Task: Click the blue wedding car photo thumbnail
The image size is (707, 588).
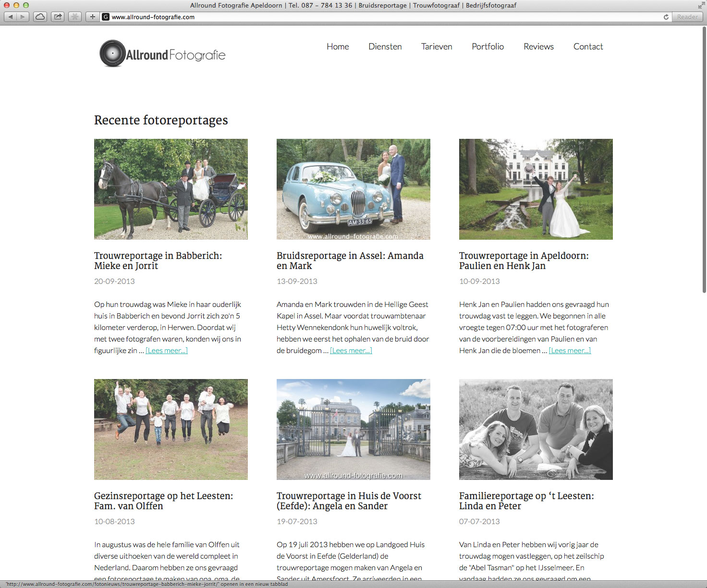Action: coord(353,189)
